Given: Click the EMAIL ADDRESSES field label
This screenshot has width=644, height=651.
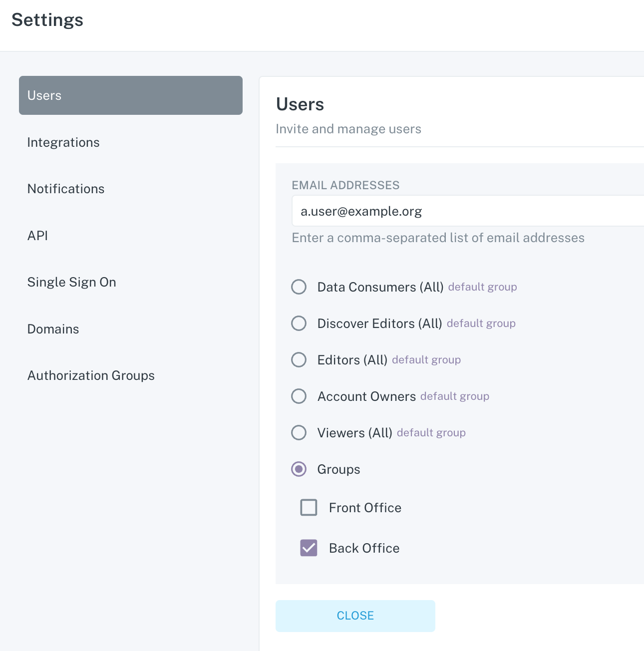Looking at the screenshot, I should (345, 185).
